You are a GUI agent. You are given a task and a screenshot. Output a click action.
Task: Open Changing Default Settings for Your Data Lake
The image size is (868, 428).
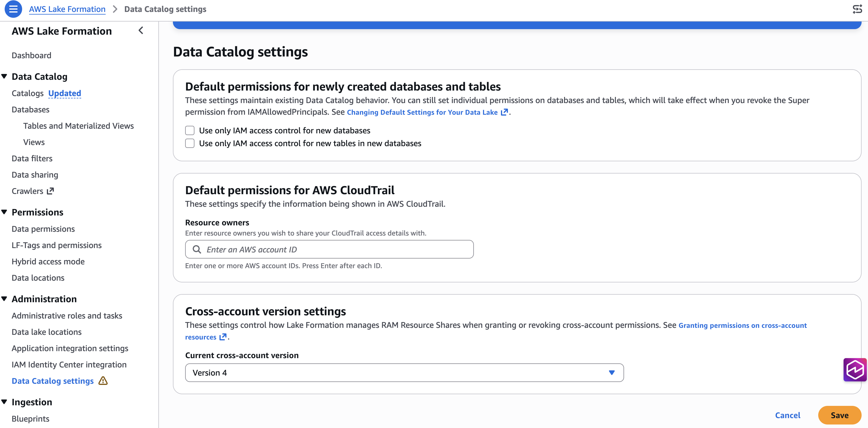point(422,112)
